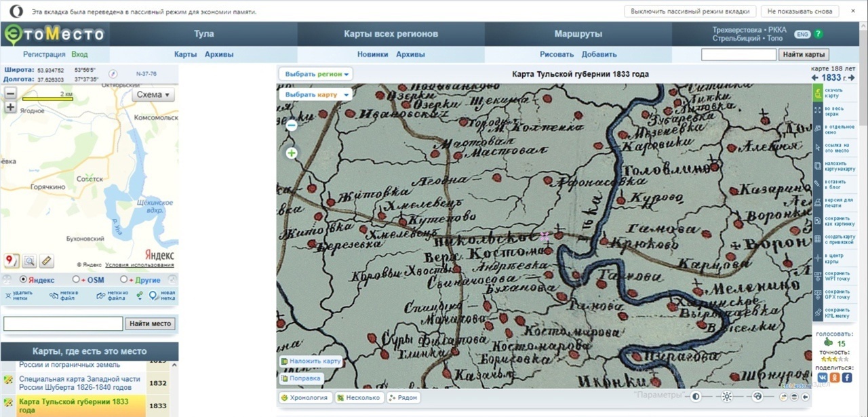Open map in fullscreen (во весь экран)
The height and width of the screenshot is (417, 868).
click(818, 111)
